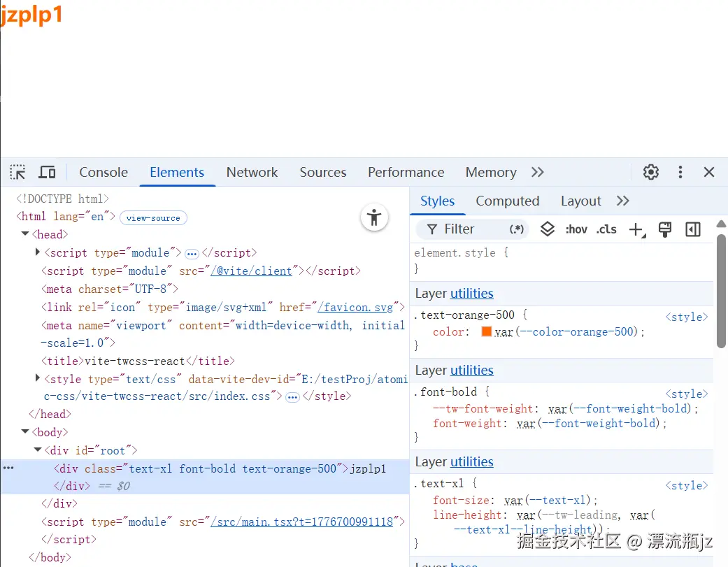728x567 pixels.
Task: Select the closing /head tag row
Action: pos(50,414)
